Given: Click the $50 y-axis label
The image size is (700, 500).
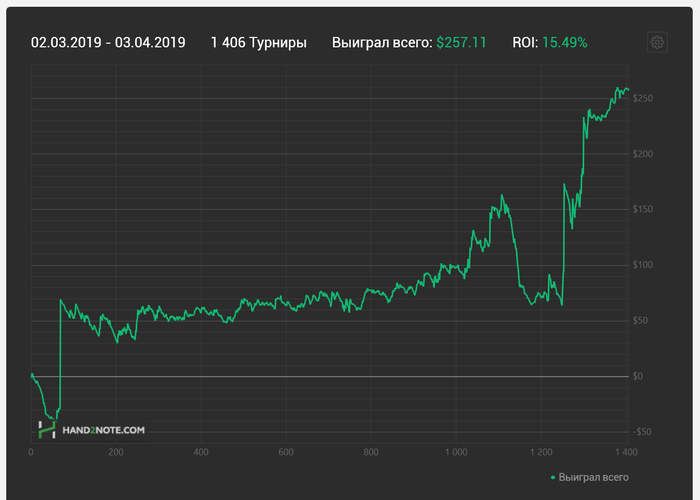Looking at the screenshot, I should tap(640, 321).
